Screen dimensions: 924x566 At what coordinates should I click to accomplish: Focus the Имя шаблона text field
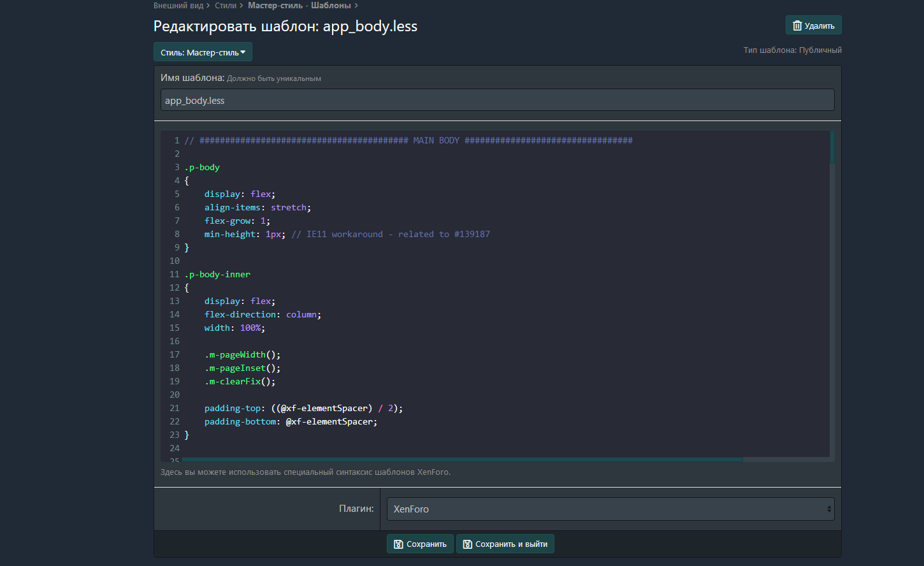(497, 100)
